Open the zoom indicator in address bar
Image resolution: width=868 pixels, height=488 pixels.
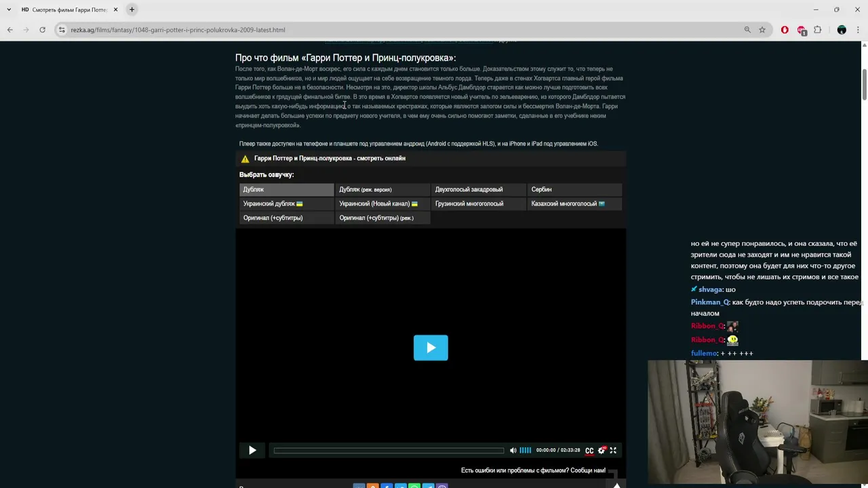747,30
